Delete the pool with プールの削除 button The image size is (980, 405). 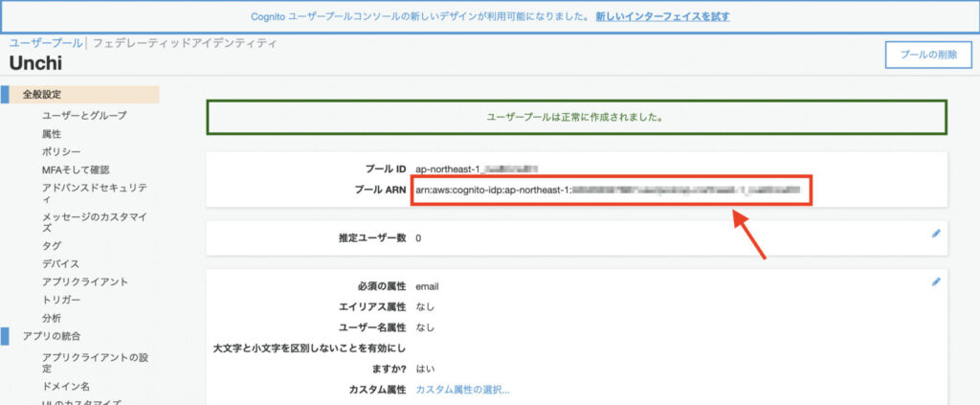click(928, 55)
